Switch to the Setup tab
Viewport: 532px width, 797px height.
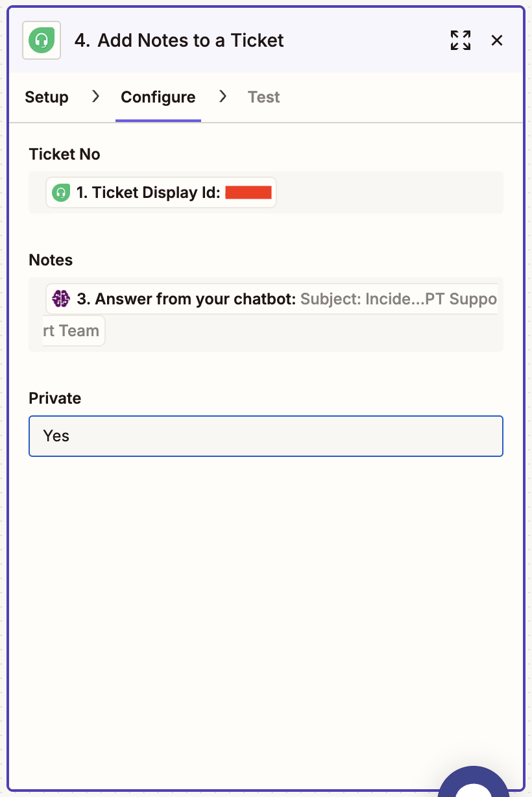(47, 97)
